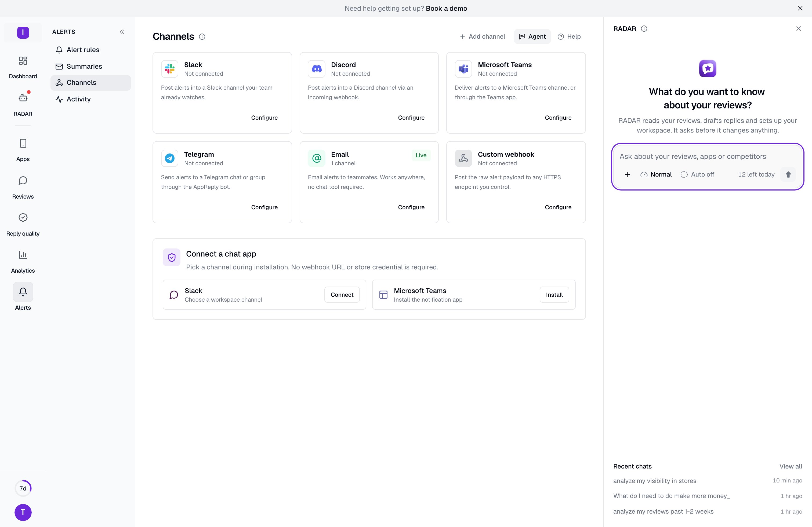
Task: Open Help in the header
Action: 569,36
